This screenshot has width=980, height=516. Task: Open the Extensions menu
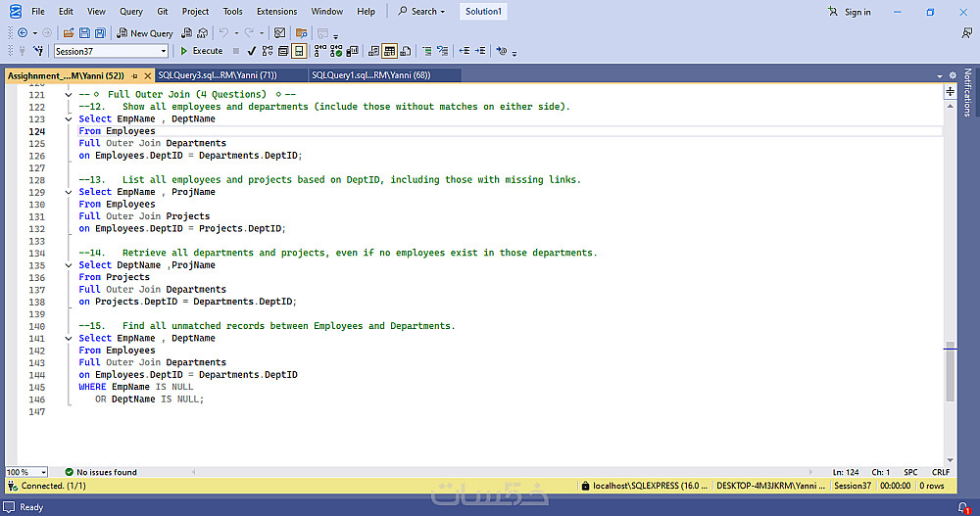277,11
